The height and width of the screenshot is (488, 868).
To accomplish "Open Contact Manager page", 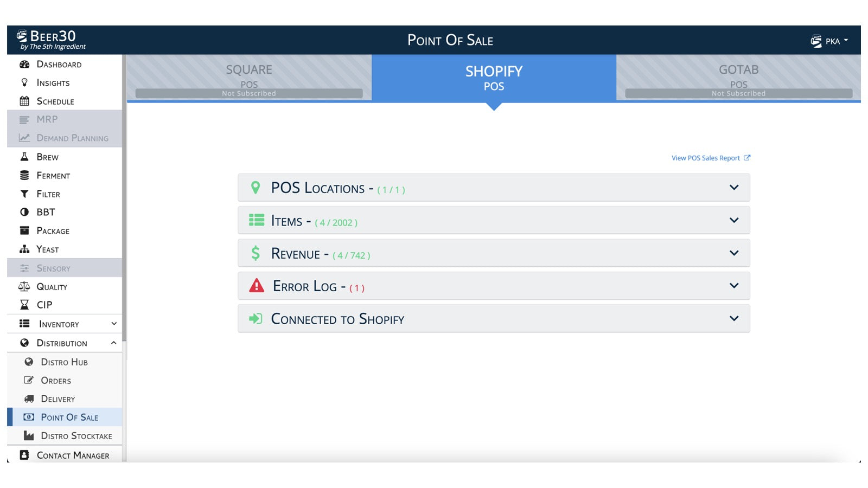I will [65, 455].
